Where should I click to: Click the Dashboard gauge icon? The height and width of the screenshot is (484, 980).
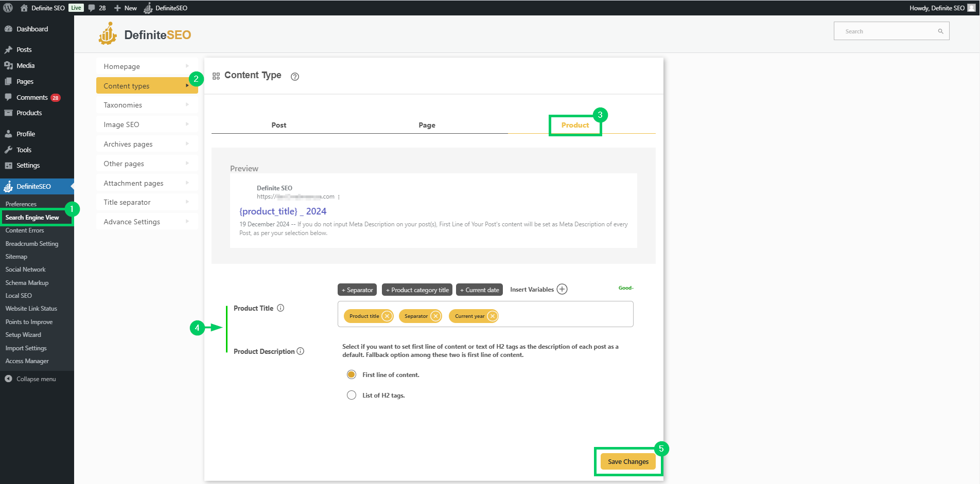(x=8, y=29)
